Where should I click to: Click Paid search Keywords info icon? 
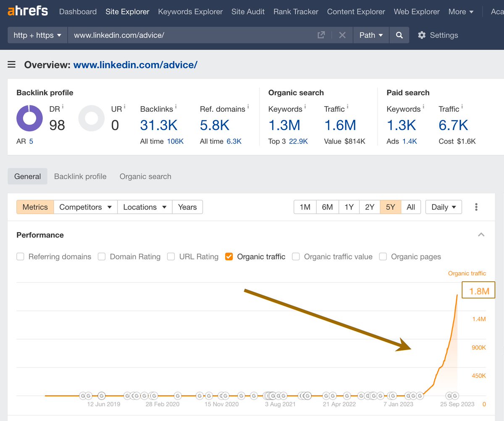[x=423, y=107]
